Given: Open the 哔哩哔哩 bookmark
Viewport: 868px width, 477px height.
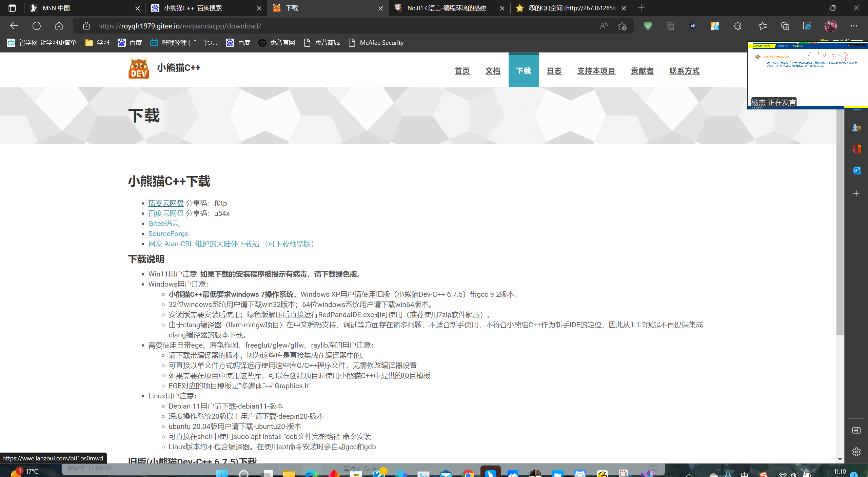Looking at the screenshot, I should [184, 43].
